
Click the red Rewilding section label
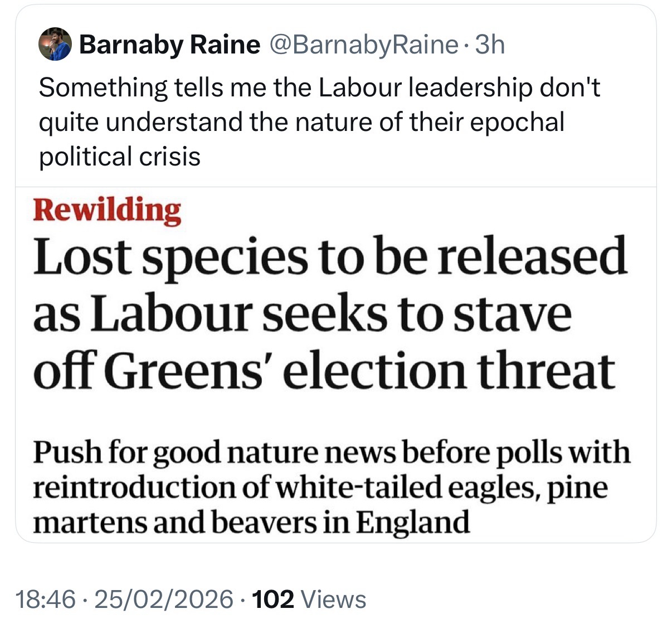pos(107,211)
